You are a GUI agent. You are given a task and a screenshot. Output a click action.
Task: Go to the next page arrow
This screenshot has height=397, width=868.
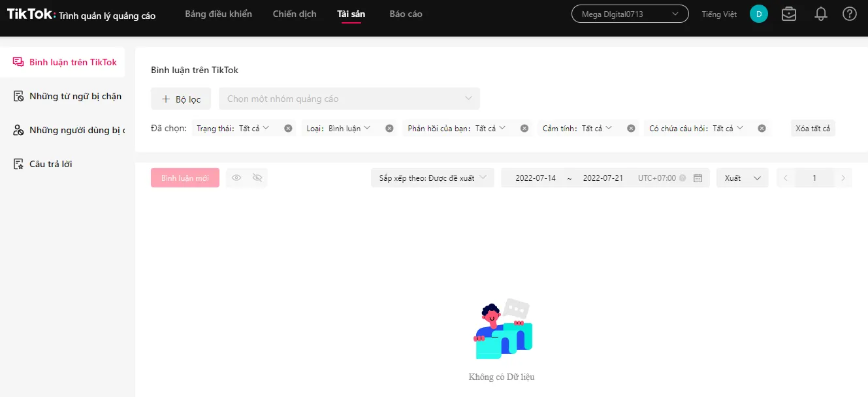843,178
